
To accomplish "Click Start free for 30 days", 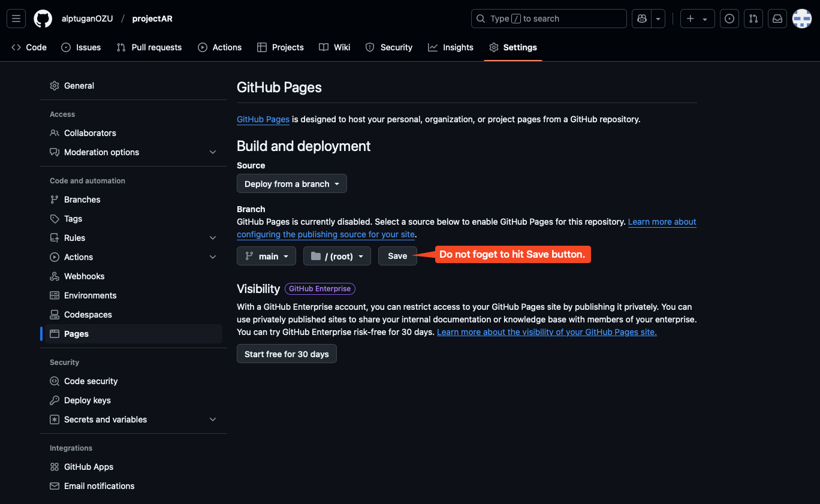I will pos(287,354).
